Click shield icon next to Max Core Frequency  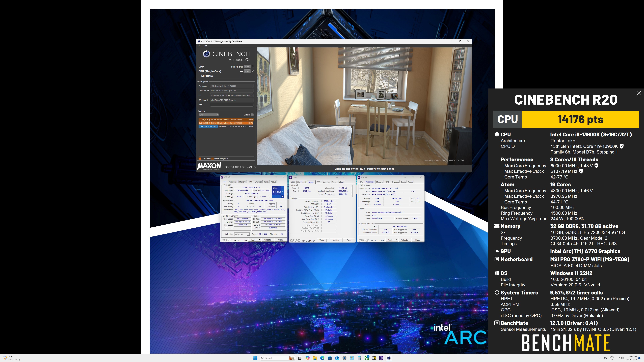pos(596,166)
